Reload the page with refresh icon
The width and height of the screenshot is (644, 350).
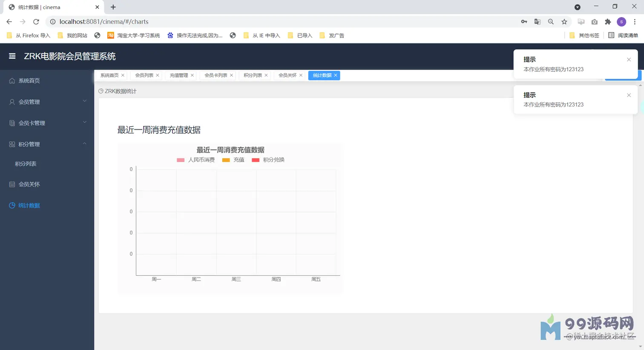click(x=36, y=22)
